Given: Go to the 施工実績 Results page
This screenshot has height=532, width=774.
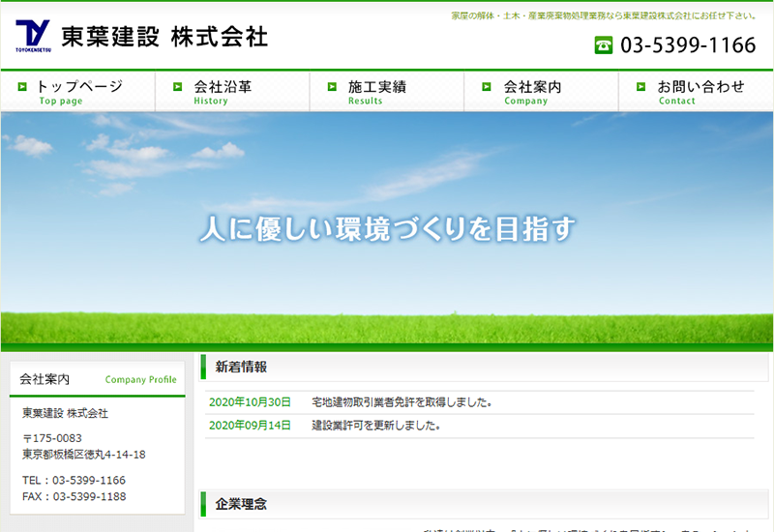Looking at the screenshot, I should point(377,92).
